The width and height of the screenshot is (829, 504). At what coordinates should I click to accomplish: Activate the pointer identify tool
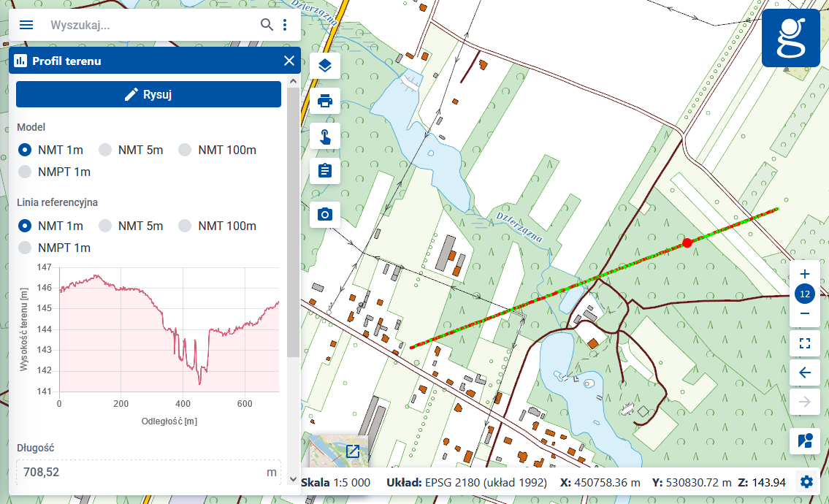coord(325,136)
